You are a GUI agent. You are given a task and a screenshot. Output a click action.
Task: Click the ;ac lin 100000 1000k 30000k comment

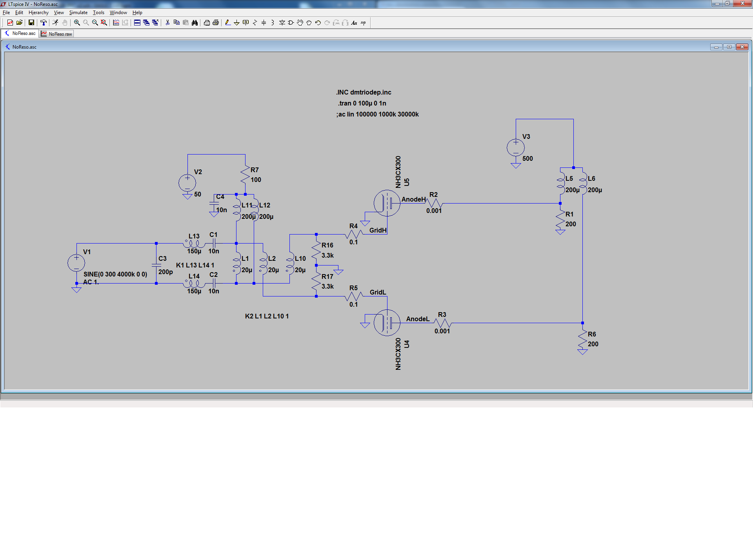point(377,114)
